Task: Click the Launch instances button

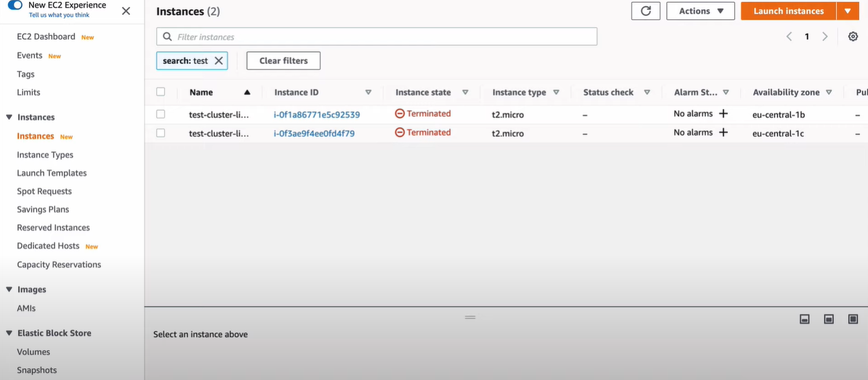Action: click(788, 11)
